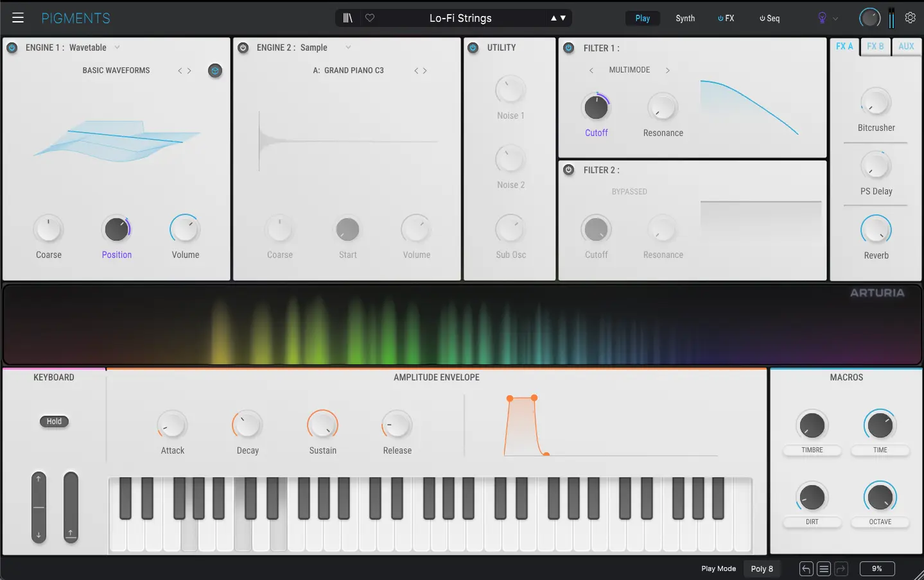Open the tips lightbulb in the top bar
This screenshot has width=924, height=580.
click(821, 18)
